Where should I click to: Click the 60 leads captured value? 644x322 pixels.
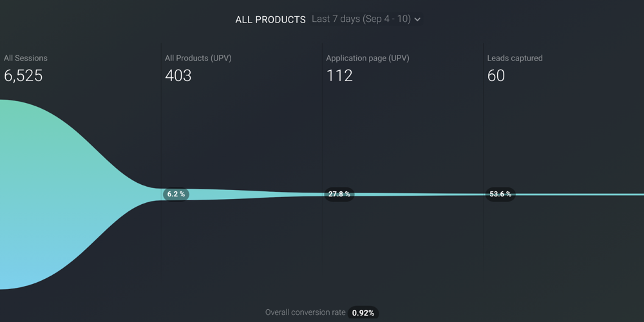(496, 75)
